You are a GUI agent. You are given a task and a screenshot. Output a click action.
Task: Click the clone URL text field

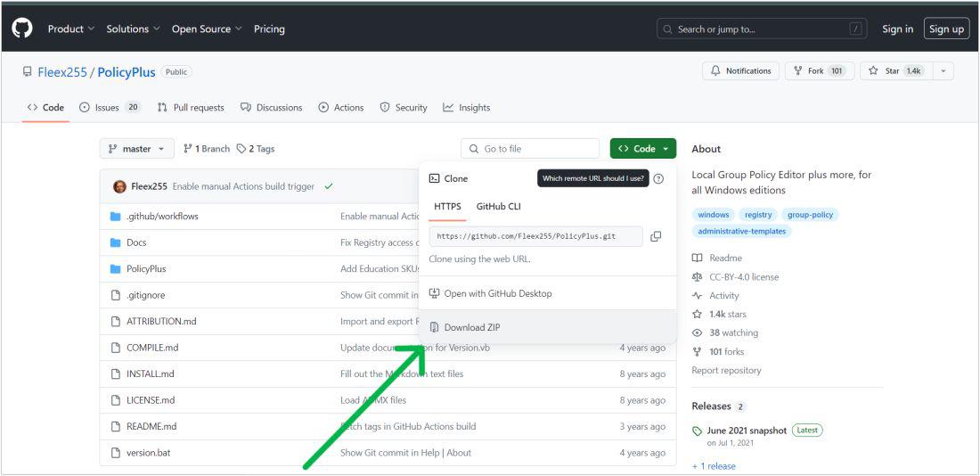536,236
